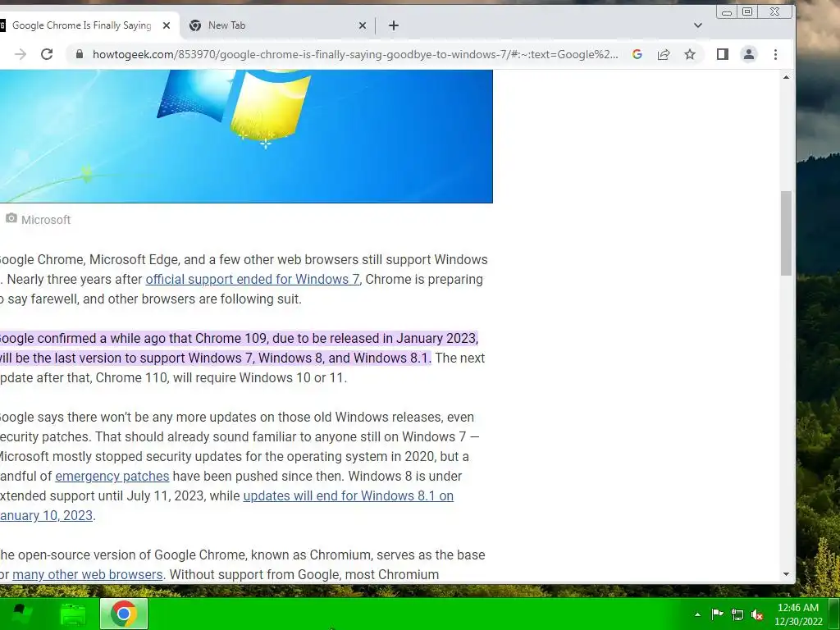Close the Google Chrome Is Finally Saying tab
This screenshot has height=630, width=840.
(166, 25)
